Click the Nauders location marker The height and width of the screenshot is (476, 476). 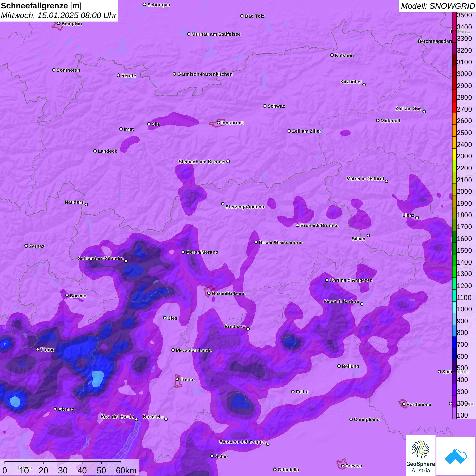coord(86,205)
